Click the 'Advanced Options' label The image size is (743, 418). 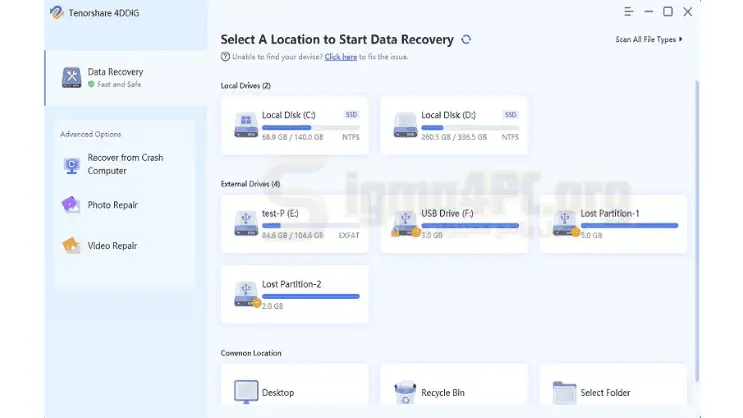click(91, 134)
